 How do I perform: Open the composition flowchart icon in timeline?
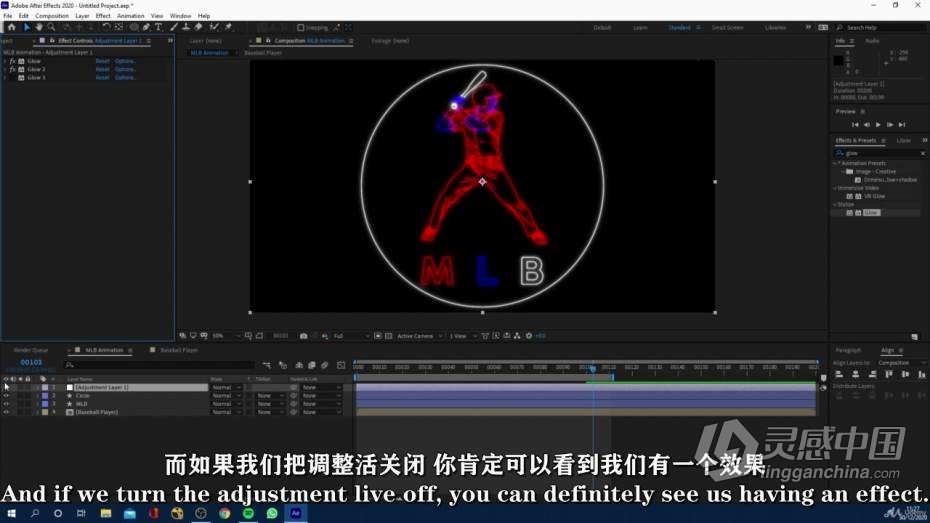click(267, 365)
